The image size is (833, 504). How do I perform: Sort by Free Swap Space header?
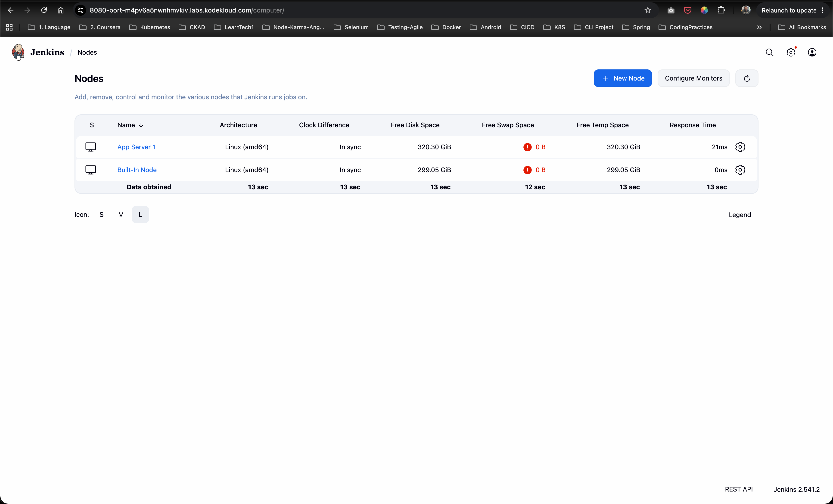click(x=508, y=125)
